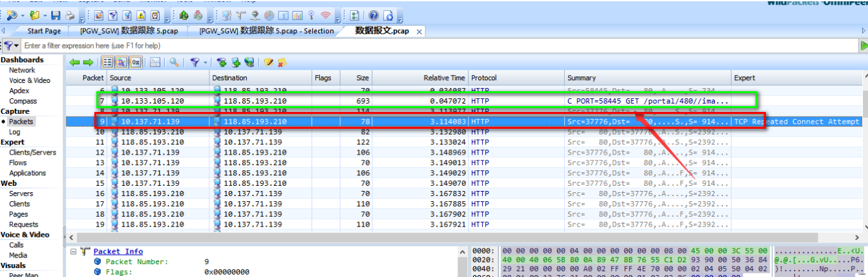This screenshot has width=868, height=277.
Task: Click the magnifying glass find icon
Action: (175, 63)
